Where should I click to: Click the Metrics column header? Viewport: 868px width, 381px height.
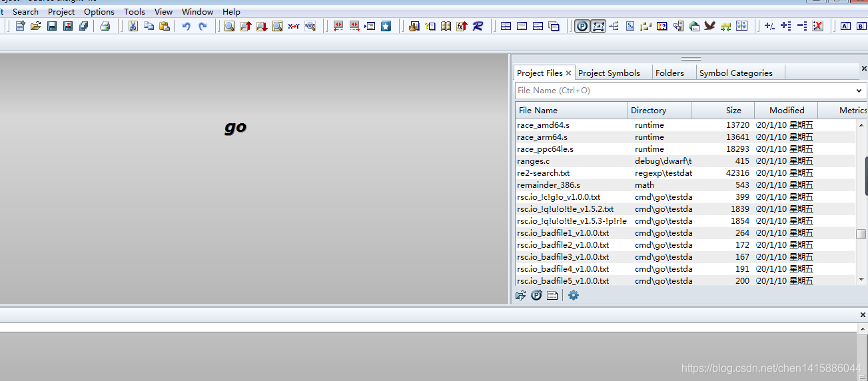coord(843,111)
